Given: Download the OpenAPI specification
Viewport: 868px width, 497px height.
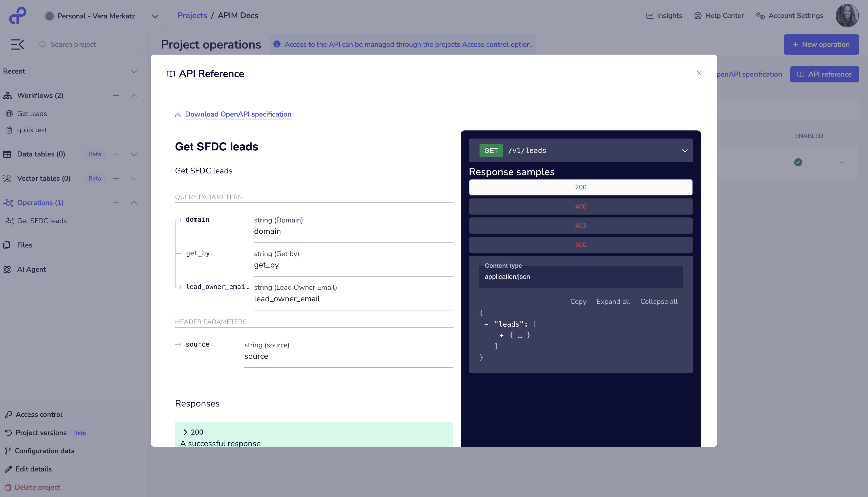Looking at the screenshot, I should tap(238, 114).
